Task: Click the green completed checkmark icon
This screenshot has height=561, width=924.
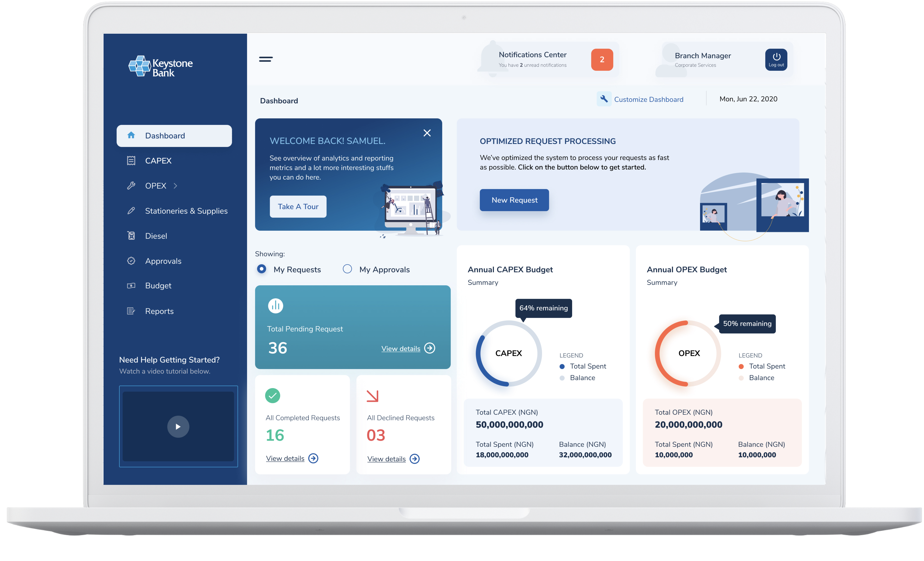Action: [273, 396]
